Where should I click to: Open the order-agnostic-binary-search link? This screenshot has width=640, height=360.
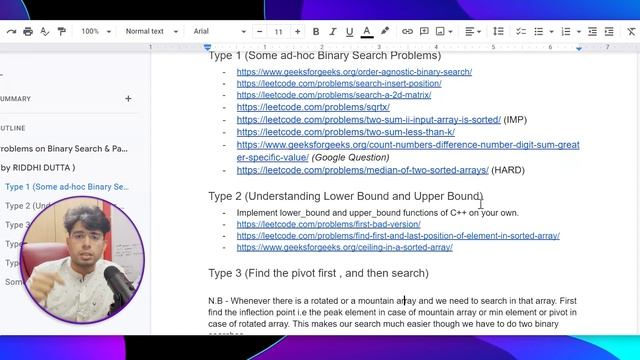tap(354, 72)
